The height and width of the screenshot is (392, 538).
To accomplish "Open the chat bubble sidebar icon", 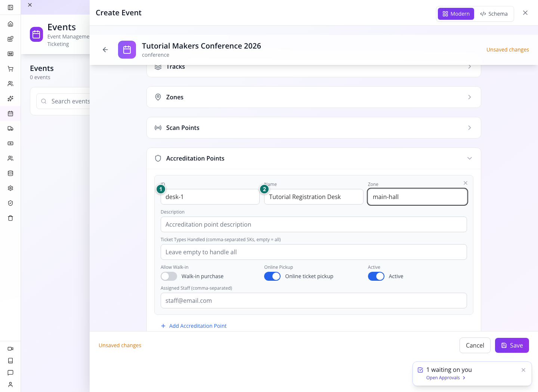I will pyautogui.click(x=10, y=373).
